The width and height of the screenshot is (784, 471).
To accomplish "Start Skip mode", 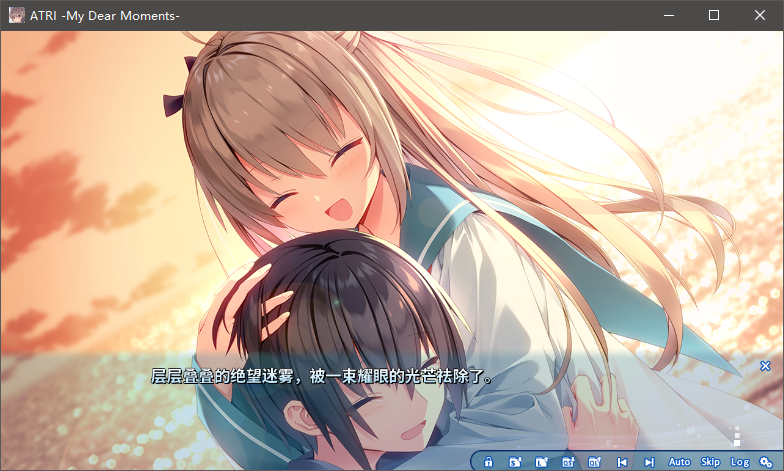I will pyautogui.click(x=710, y=462).
